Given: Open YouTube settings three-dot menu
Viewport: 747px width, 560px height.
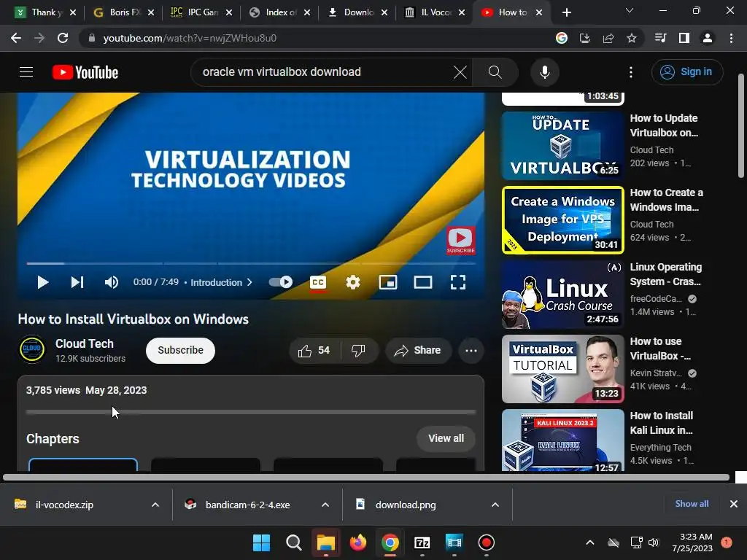Looking at the screenshot, I should coord(631,72).
